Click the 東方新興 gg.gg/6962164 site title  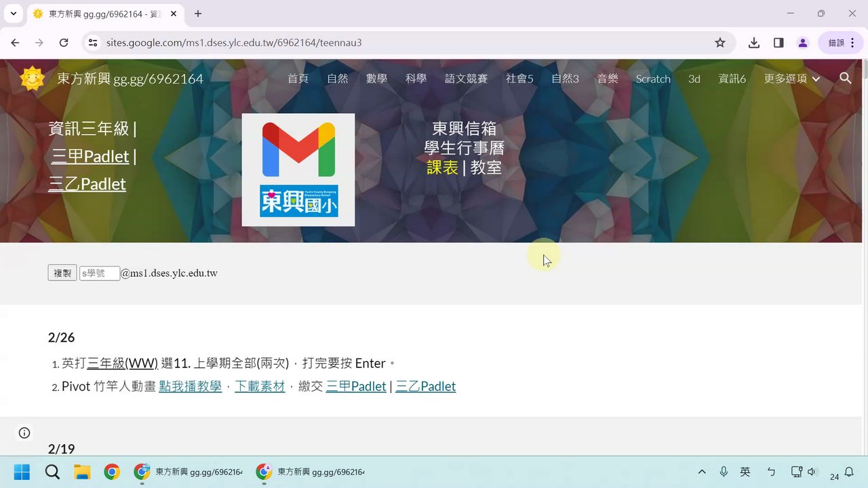pyautogui.click(x=130, y=79)
